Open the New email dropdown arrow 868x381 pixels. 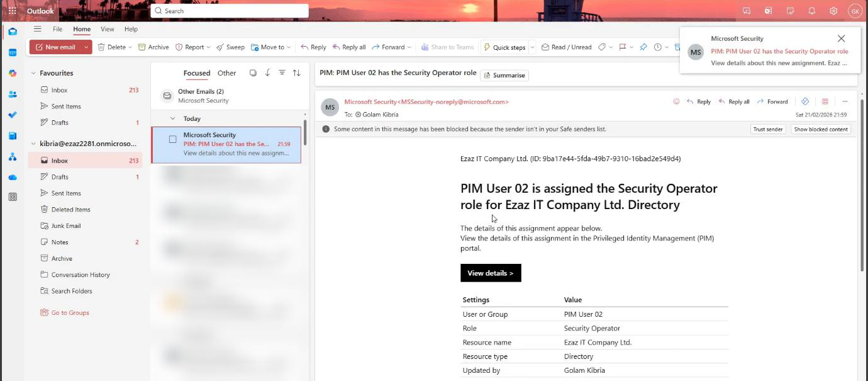(86, 47)
